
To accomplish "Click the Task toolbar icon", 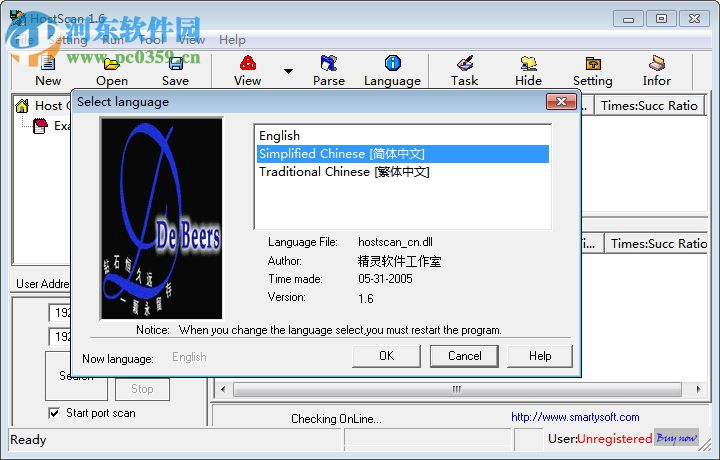I will [x=465, y=71].
